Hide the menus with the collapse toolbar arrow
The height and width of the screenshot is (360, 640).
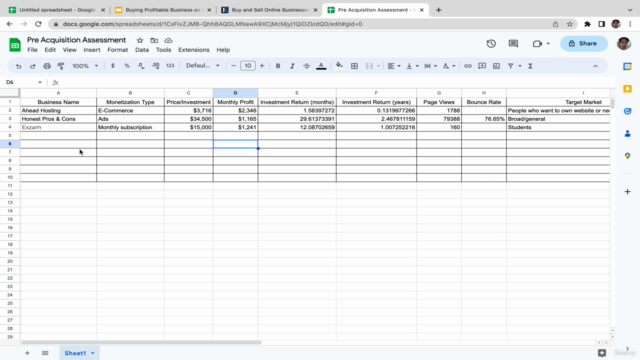click(595, 66)
